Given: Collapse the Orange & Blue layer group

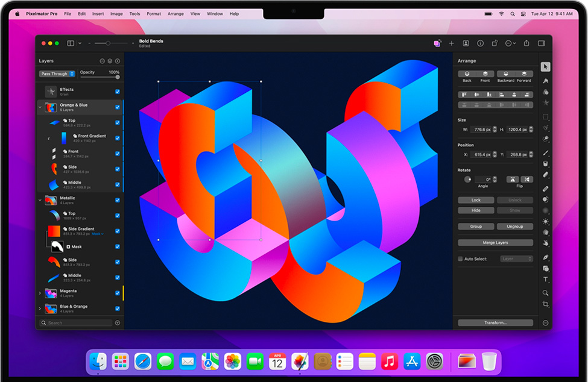Looking at the screenshot, I should [40, 107].
